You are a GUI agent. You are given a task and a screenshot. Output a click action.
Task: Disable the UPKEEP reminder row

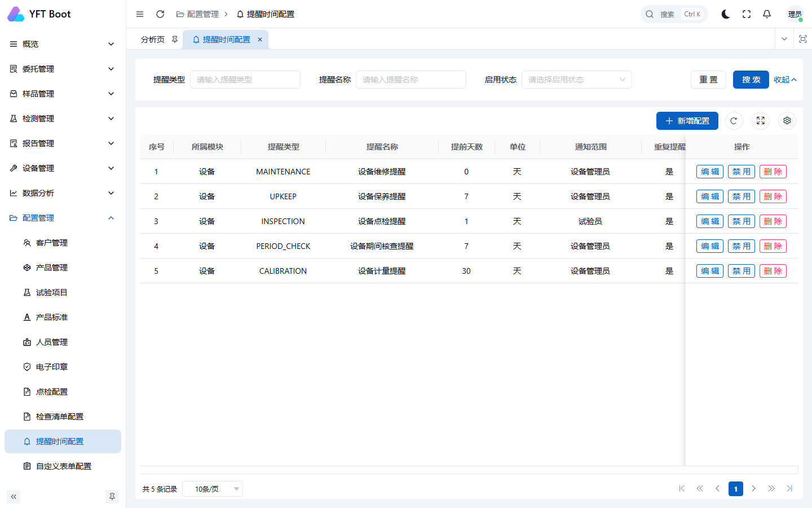pyautogui.click(x=742, y=196)
